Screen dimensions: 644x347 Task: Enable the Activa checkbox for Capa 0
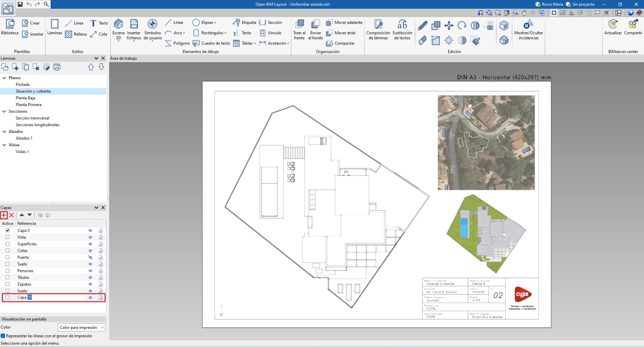(x=7, y=230)
